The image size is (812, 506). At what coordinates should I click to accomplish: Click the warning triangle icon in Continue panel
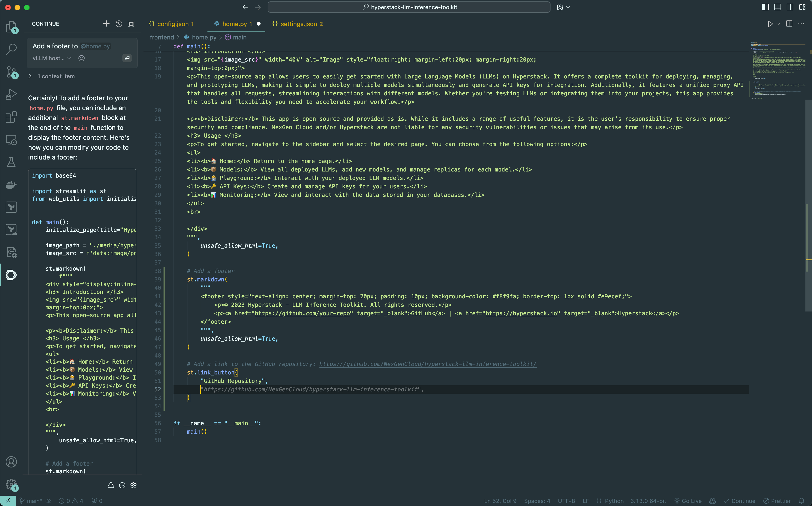[111, 485]
